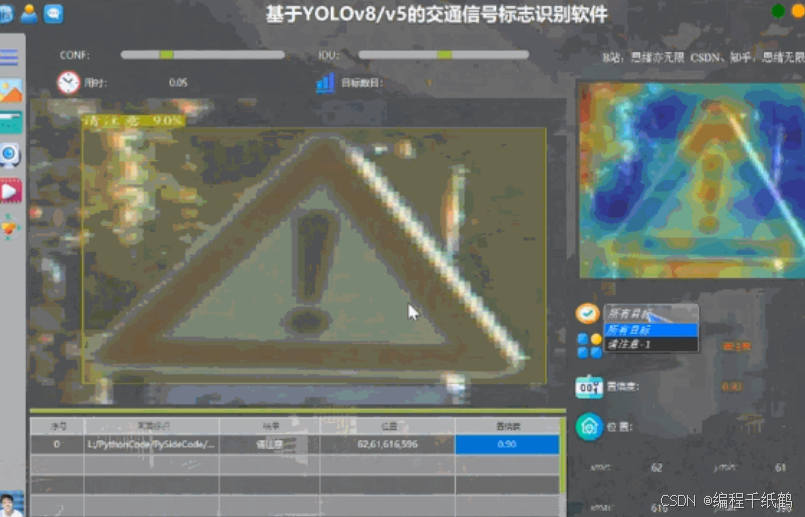
Task: Adjust the IOU threshold slider
Action: [444, 55]
